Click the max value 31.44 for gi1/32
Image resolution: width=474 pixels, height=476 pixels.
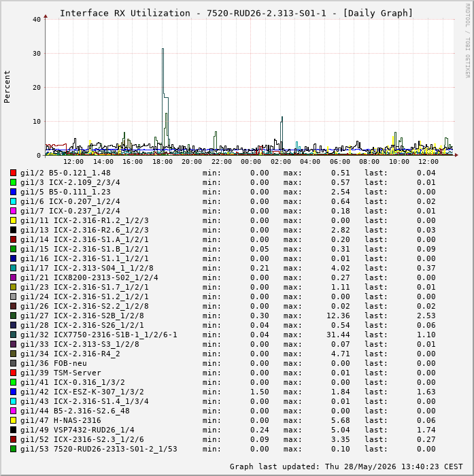338,335
